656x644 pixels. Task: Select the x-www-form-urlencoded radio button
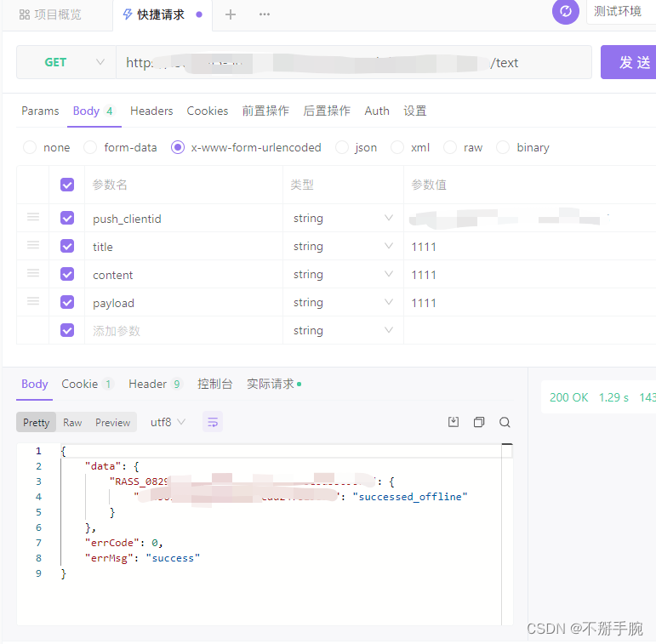(177, 147)
